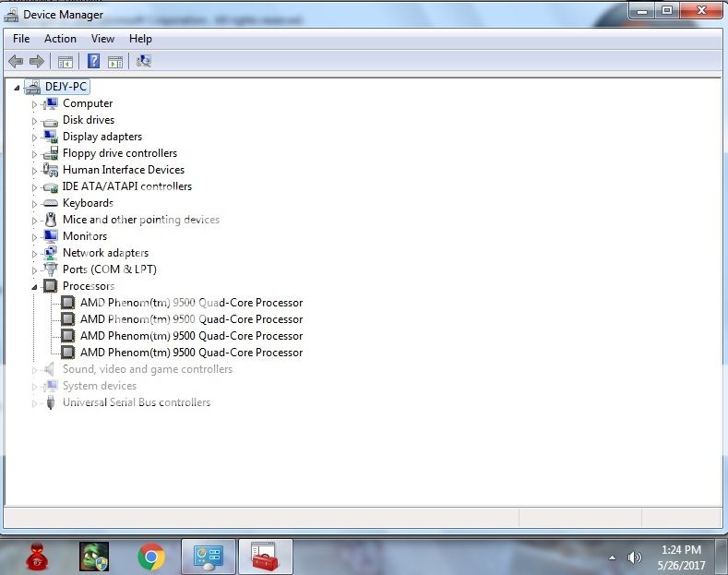Open Google Chrome from the taskbar
The image size is (728, 575).
click(151, 557)
